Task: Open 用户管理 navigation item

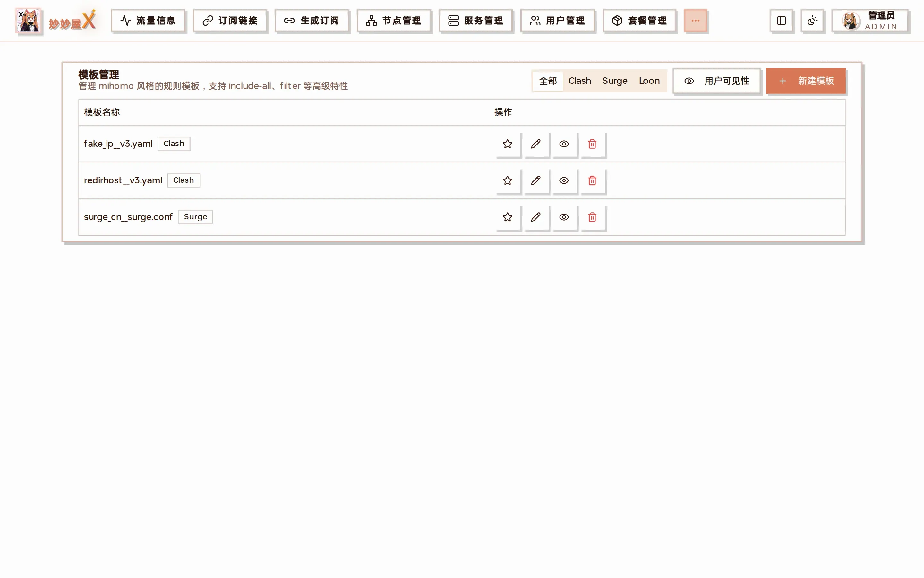Action: tap(558, 21)
